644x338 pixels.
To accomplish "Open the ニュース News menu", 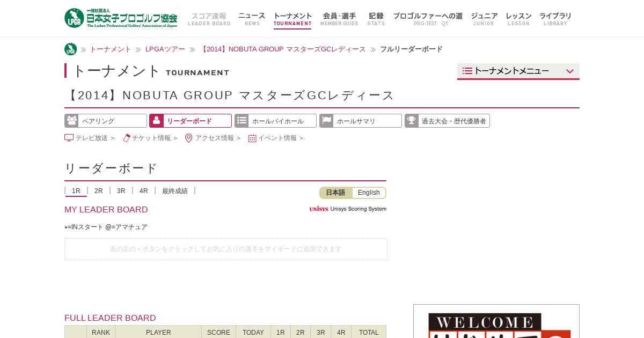I will (252, 19).
